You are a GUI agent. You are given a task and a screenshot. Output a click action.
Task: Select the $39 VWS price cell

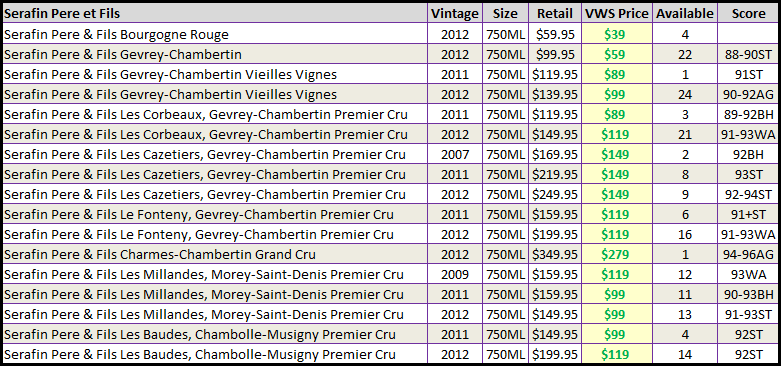coord(617,34)
